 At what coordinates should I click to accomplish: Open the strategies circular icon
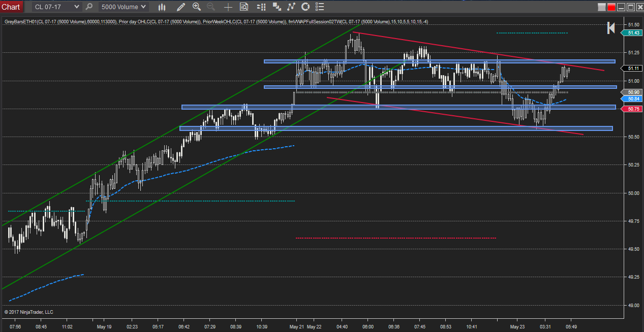point(305,7)
